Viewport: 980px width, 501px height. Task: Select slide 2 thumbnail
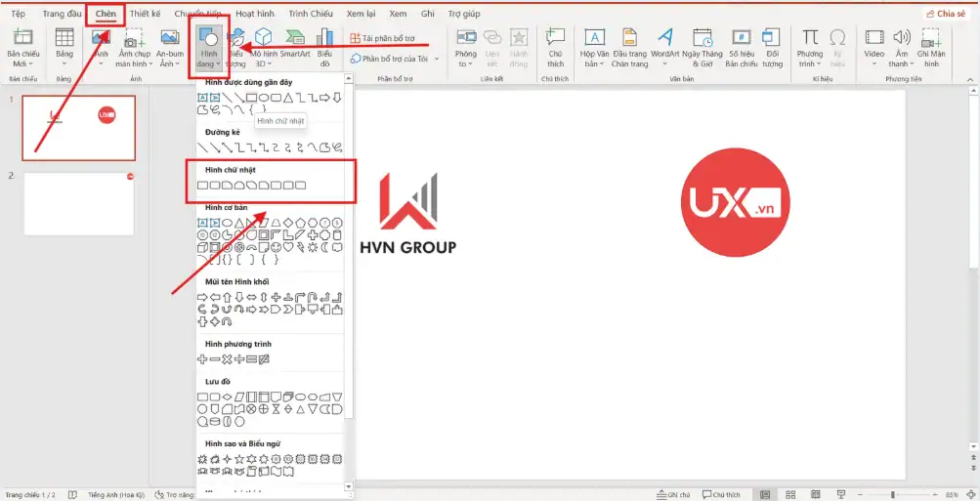(x=79, y=204)
